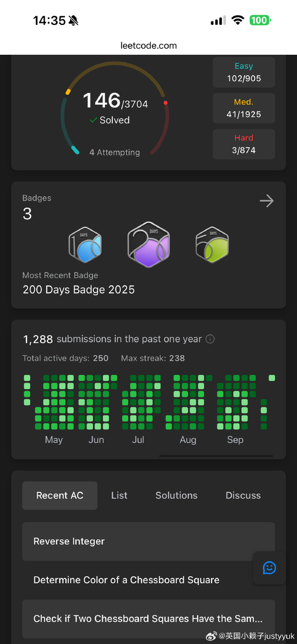297x644 pixels.
Task: Open the List tab
Action: 119,496
